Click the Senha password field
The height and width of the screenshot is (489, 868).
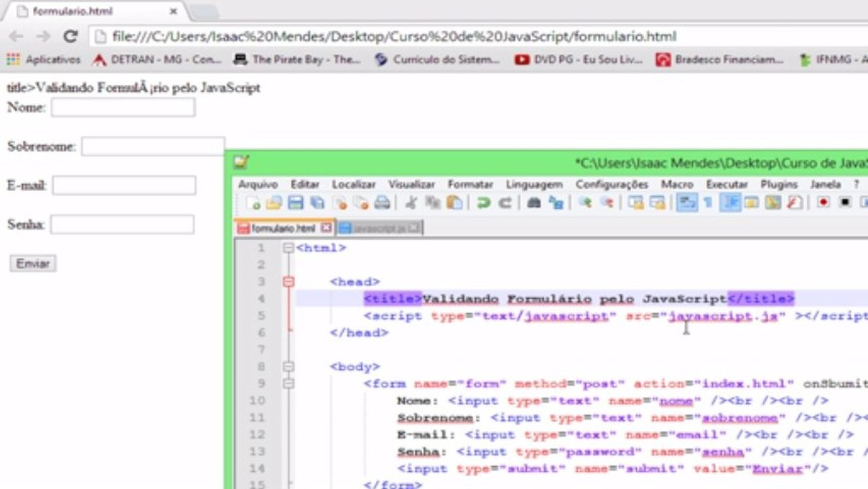click(x=122, y=224)
